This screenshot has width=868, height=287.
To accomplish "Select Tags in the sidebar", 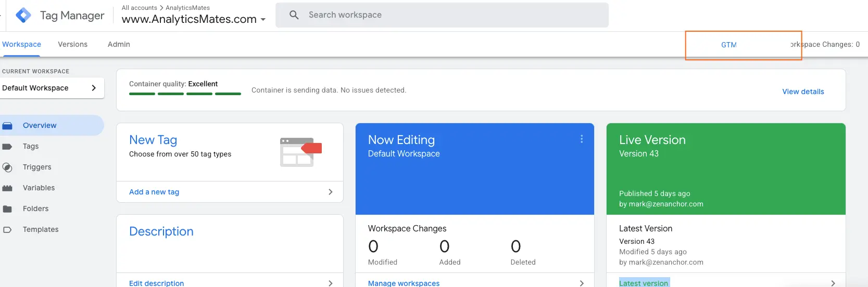I will (31, 146).
